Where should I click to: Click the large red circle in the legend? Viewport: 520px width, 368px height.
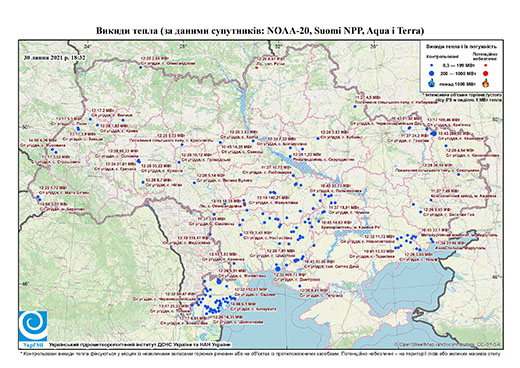pos(485,74)
